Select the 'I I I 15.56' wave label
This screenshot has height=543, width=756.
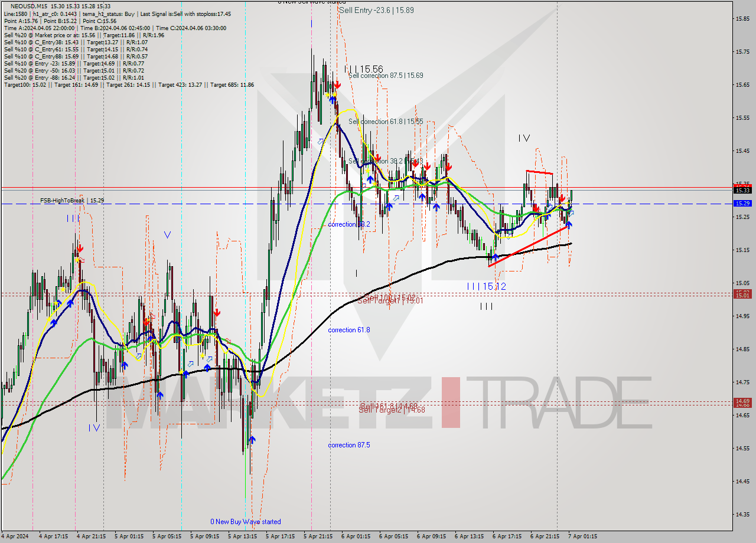tap(363, 69)
